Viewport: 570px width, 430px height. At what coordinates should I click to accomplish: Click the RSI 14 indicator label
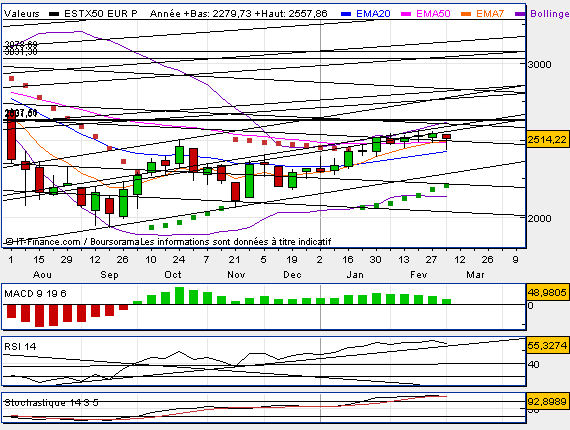coord(20,346)
